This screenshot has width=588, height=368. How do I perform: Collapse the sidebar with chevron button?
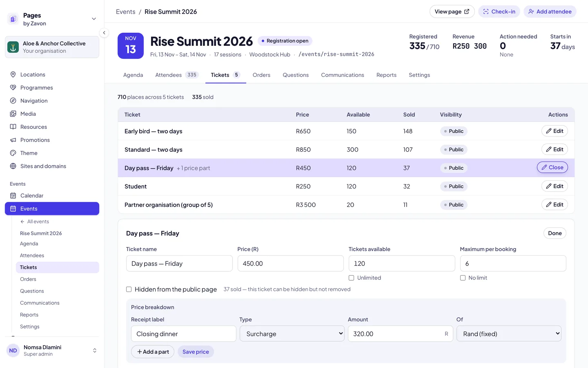coord(104,33)
